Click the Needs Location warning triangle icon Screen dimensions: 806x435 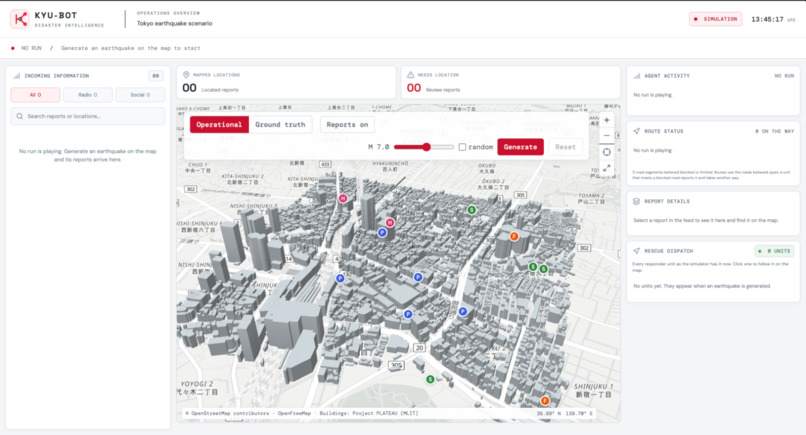click(x=410, y=75)
